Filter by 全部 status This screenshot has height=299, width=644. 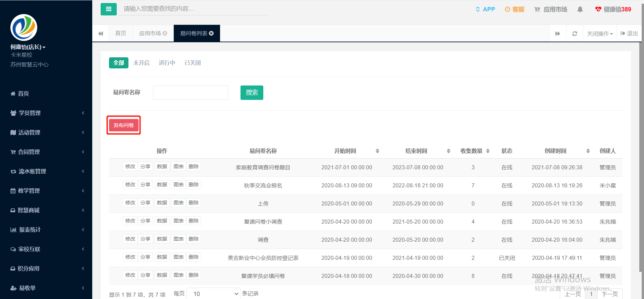pos(119,63)
